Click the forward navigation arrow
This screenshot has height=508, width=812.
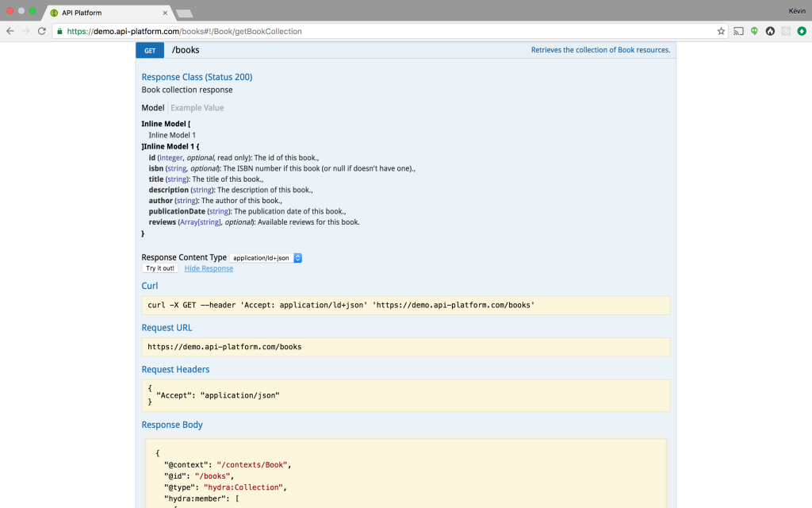[25, 31]
